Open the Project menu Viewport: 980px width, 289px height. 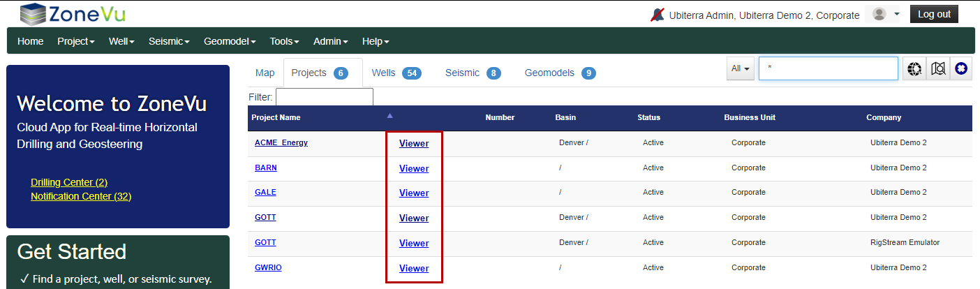(76, 41)
